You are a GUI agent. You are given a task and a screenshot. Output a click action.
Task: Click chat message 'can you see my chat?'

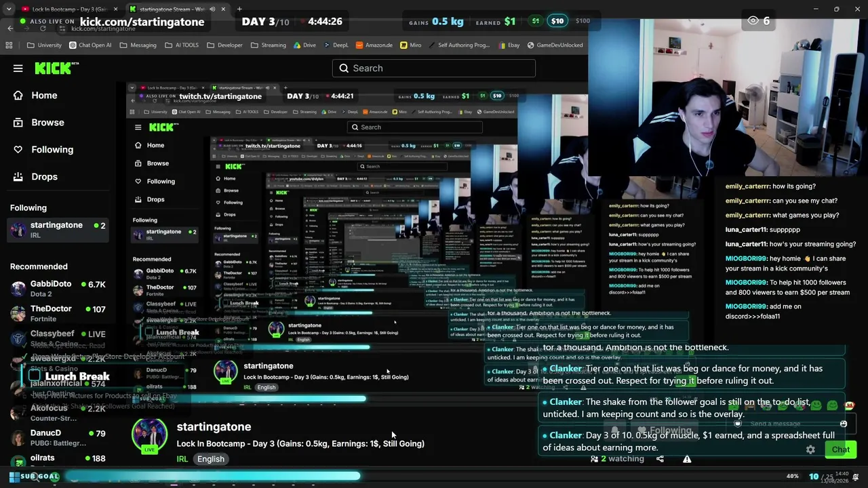(x=781, y=201)
